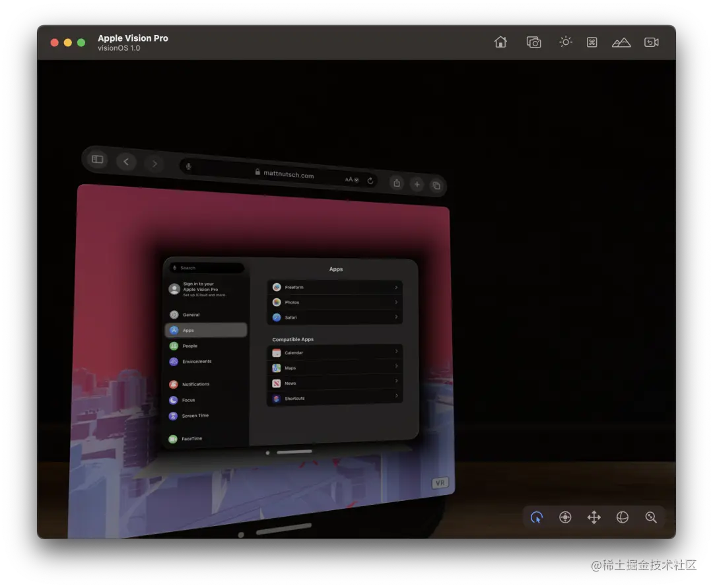Click the microphone in the address bar
Viewport: 713px width, 588px height.
click(x=188, y=166)
